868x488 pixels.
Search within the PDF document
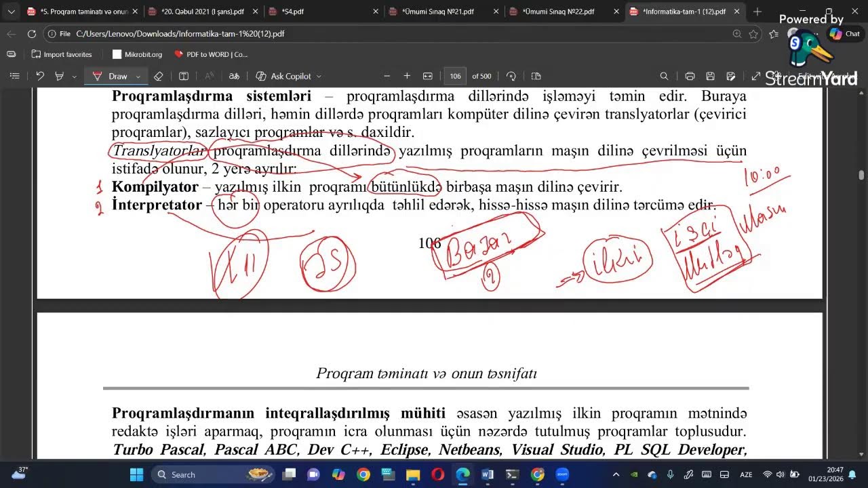(x=665, y=76)
